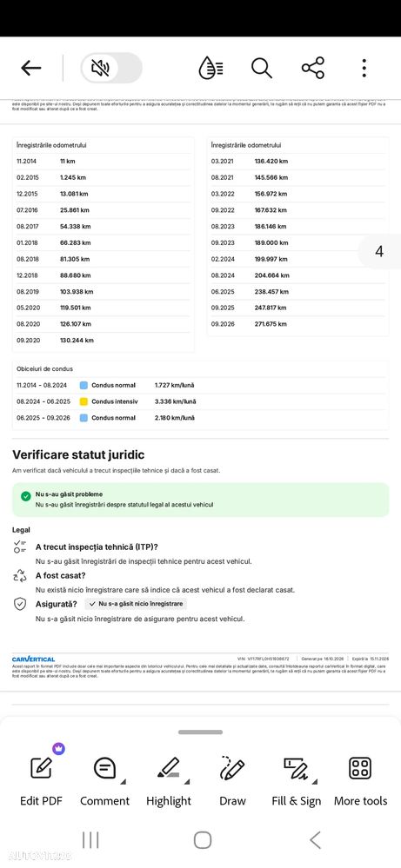Select the Fill & Sign tool
Image resolution: width=401 pixels, height=868 pixels.
coord(297,780)
